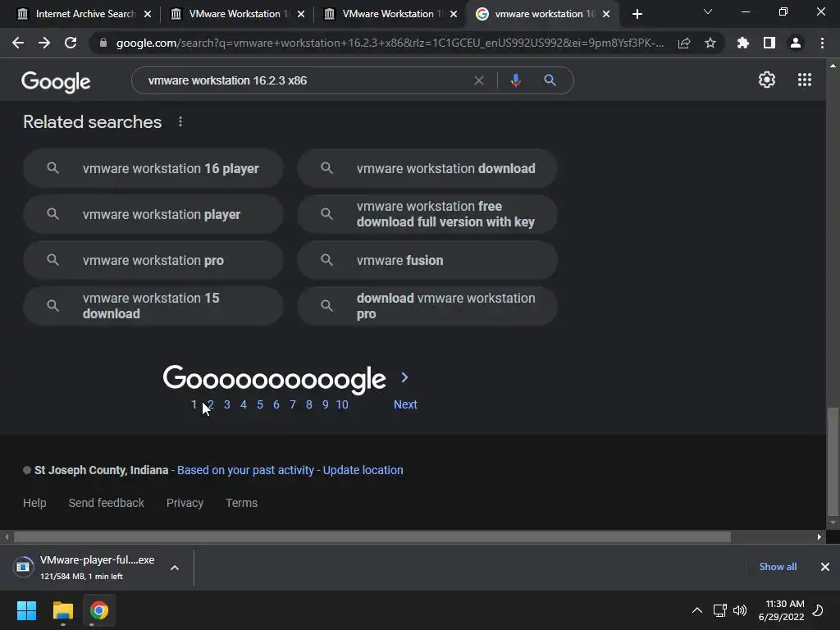
Task: Open the Privacy footer link
Action: coord(185,503)
